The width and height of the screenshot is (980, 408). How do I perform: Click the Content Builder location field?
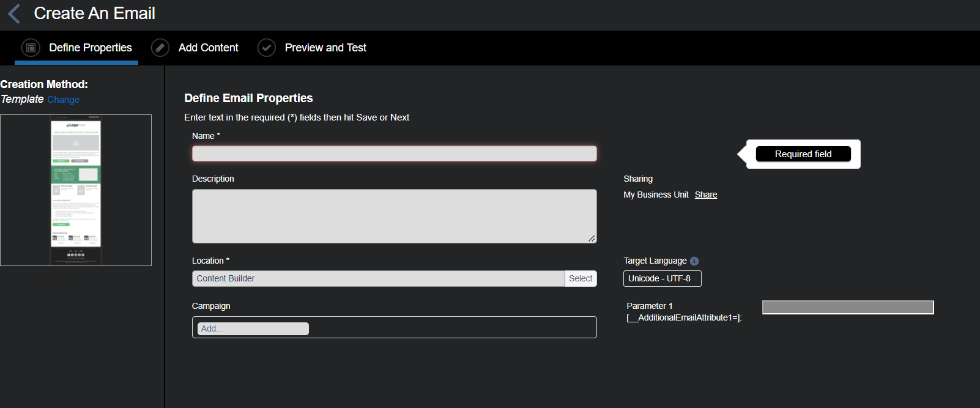tap(378, 278)
